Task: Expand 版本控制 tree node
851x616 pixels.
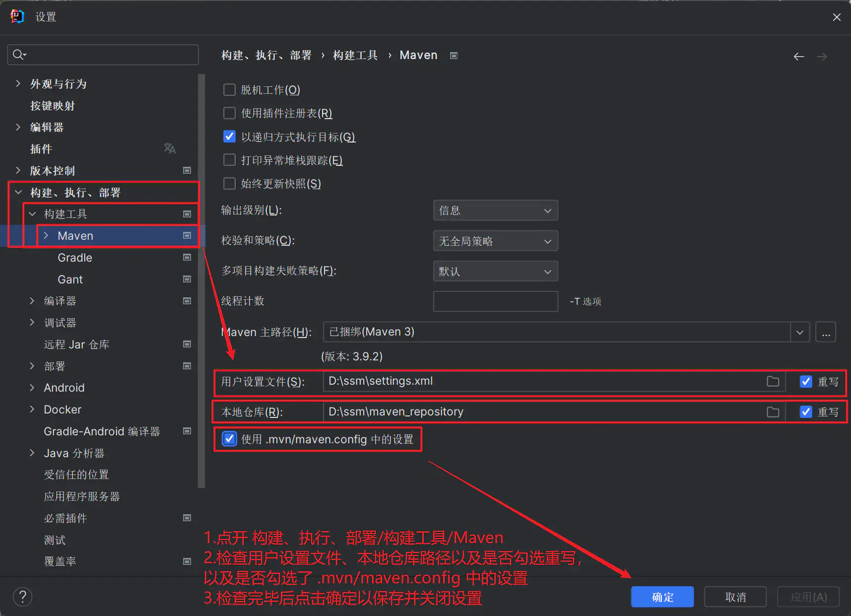Action: tap(18, 170)
